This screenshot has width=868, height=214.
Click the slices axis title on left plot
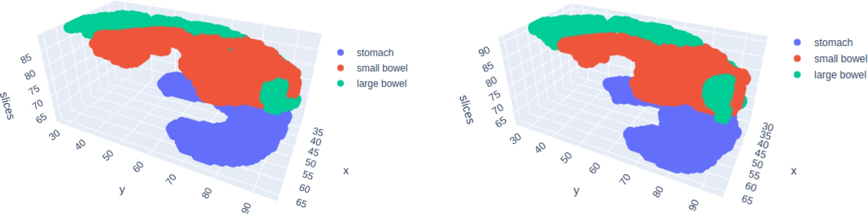coord(7,106)
